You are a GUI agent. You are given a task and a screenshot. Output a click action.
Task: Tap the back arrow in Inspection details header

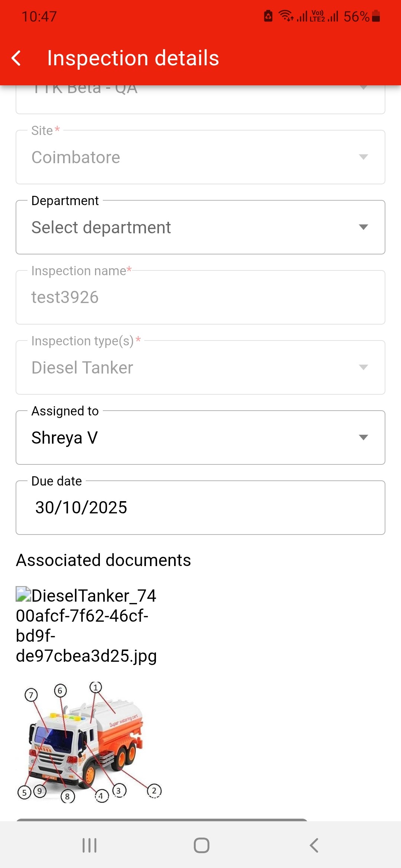16,58
